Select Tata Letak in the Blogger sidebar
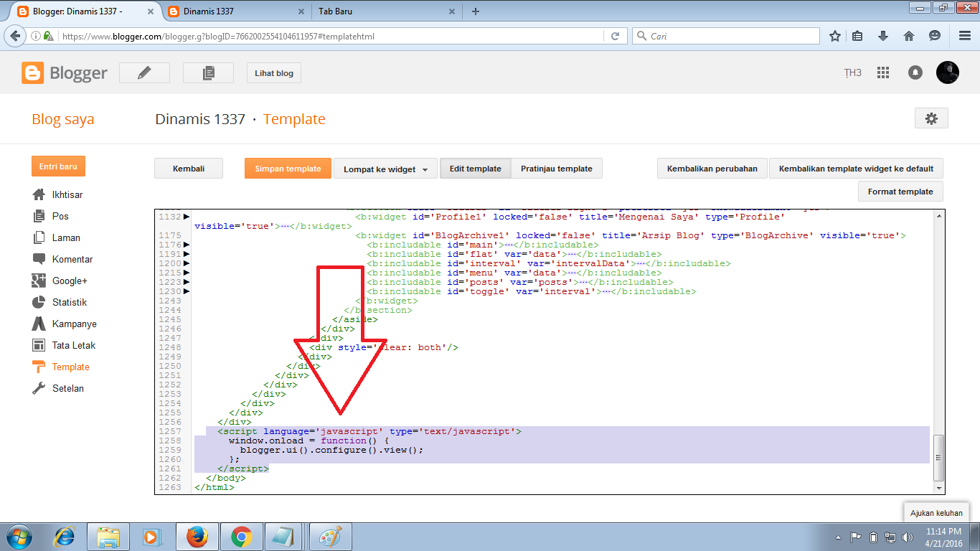The width and height of the screenshot is (980, 551). coord(60,345)
